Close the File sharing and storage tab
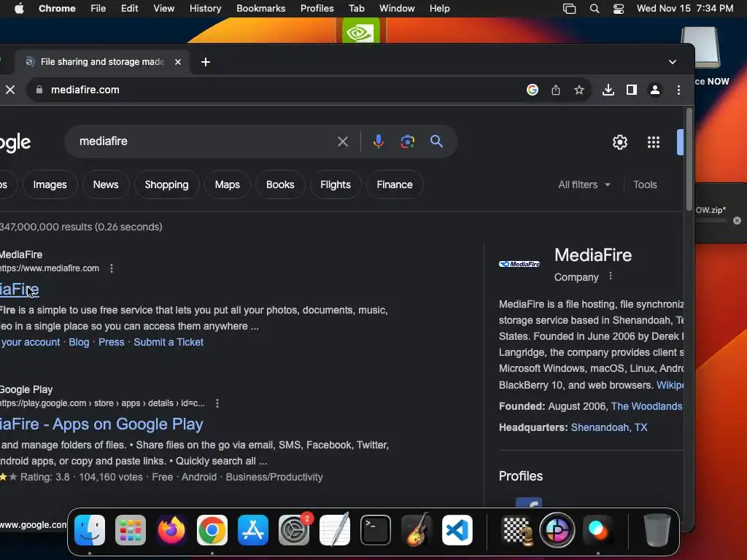The width and height of the screenshot is (747, 560). [178, 62]
